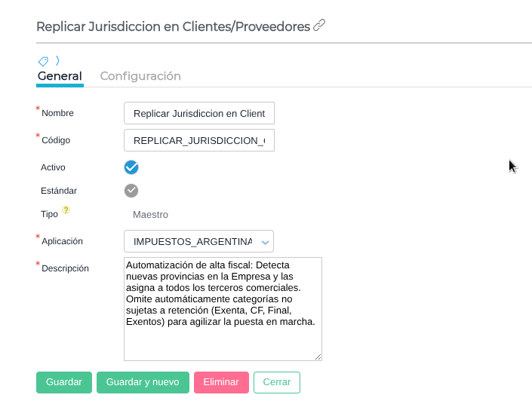The width and height of the screenshot is (532, 404).
Task: Open the Configuración tab
Action: [x=140, y=76]
